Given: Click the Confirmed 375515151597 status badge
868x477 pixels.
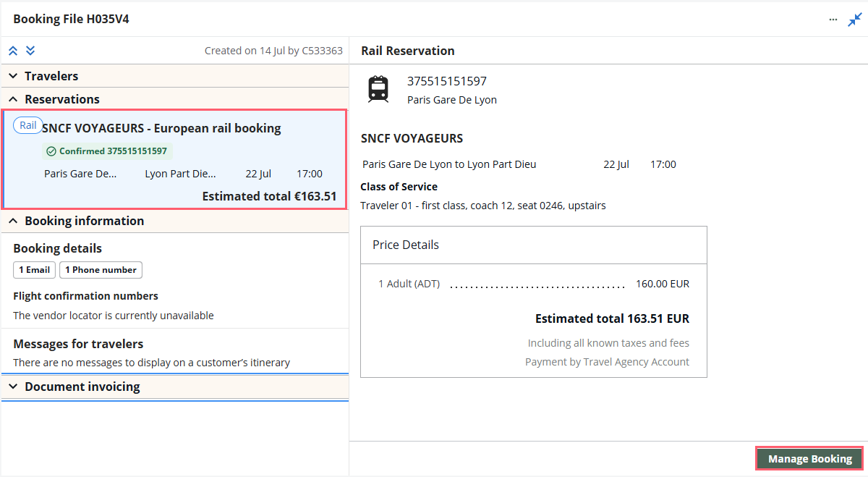Looking at the screenshot, I should (x=106, y=151).
